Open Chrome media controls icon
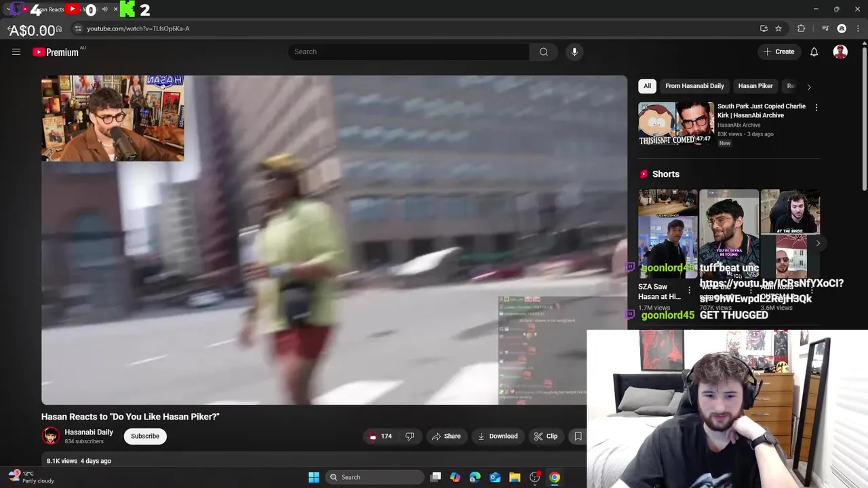868x488 pixels. (825, 28)
